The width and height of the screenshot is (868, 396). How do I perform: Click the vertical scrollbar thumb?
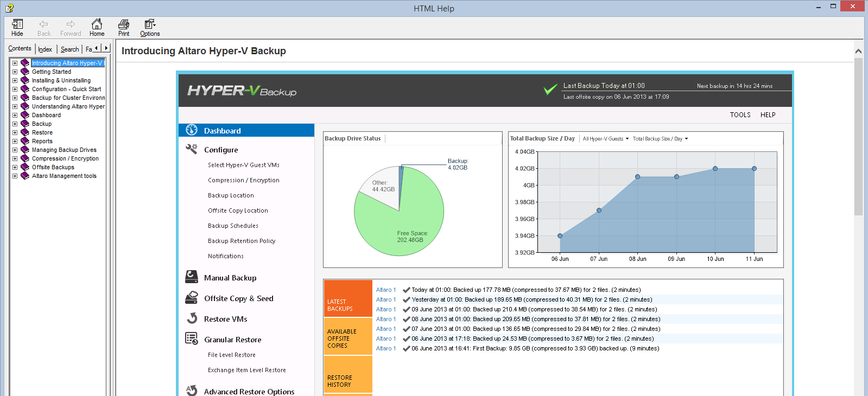pos(858,136)
